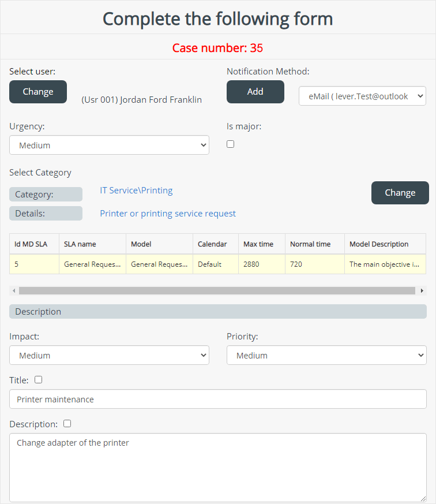Viewport: 436px width, 504px height.
Task: Open the eMail notification method dropdown
Action: [x=362, y=96]
